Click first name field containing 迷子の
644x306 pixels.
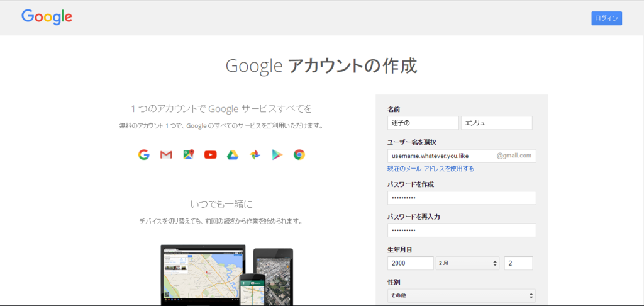click(x=423, y=123)
